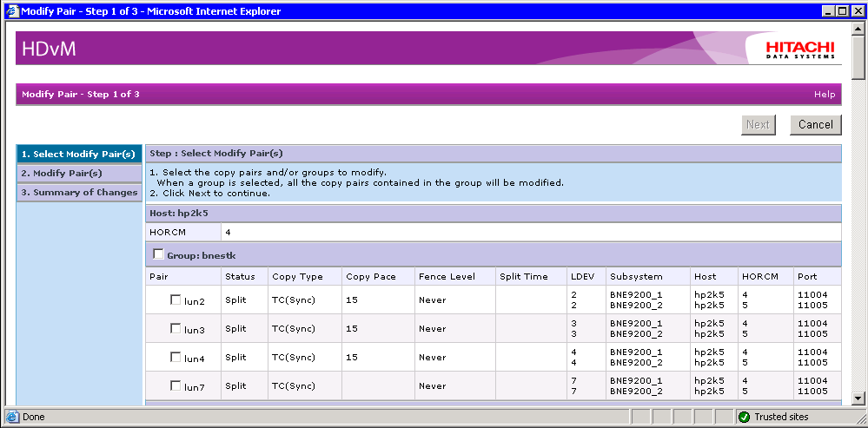Maximize the Modify Pair window
Screen dimensions: 868x428
click(841, 11)
